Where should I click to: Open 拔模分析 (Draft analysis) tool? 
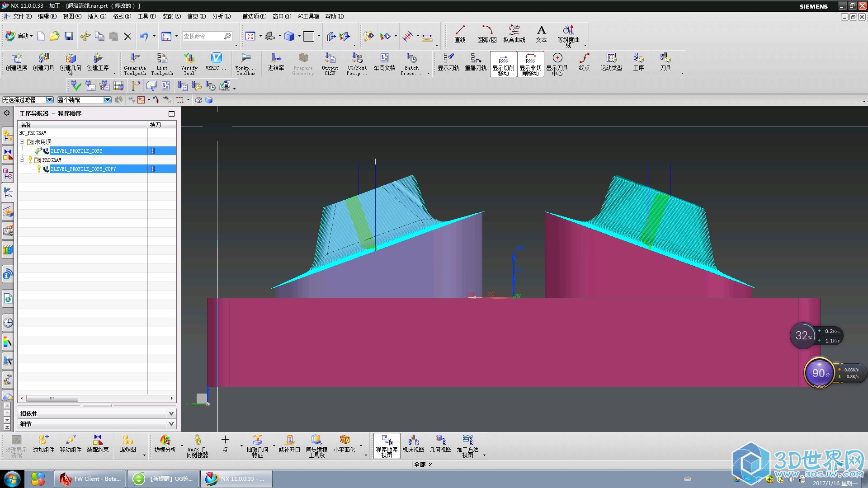coord(165,444)
